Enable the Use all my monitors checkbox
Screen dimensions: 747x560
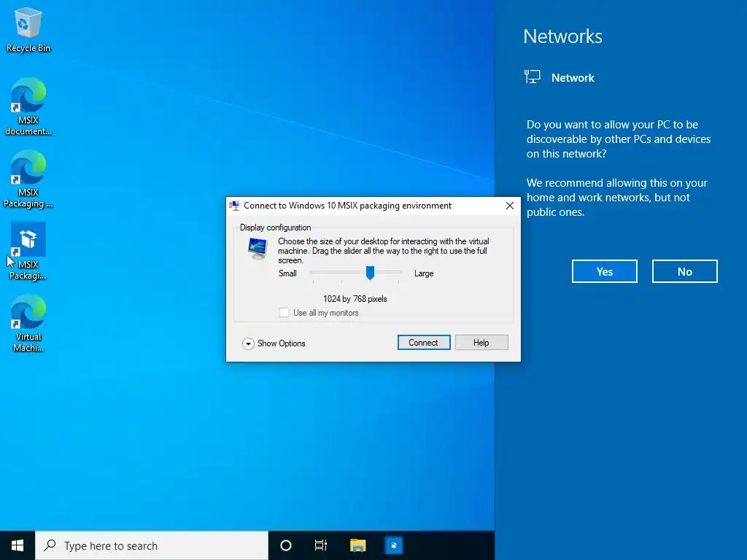coord(284,313)
